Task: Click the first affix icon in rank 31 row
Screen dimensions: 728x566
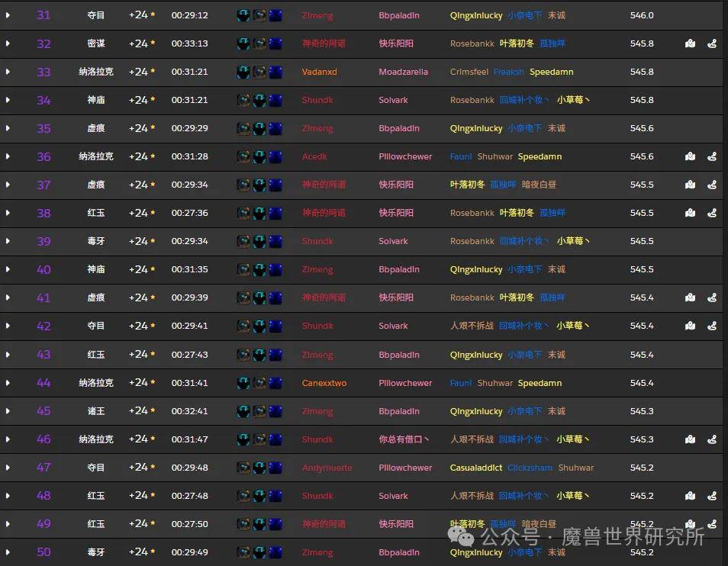Action: 243,15
